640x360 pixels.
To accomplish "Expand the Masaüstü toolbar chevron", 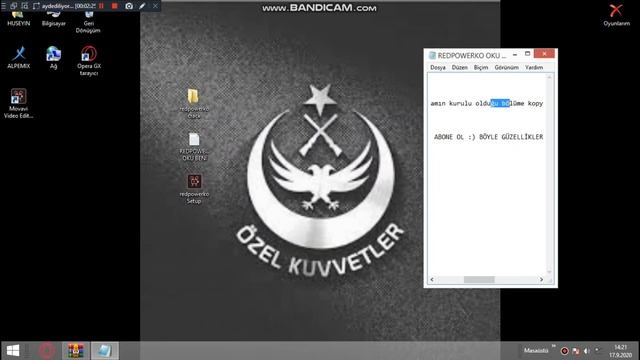I will (x=554, y=347).
